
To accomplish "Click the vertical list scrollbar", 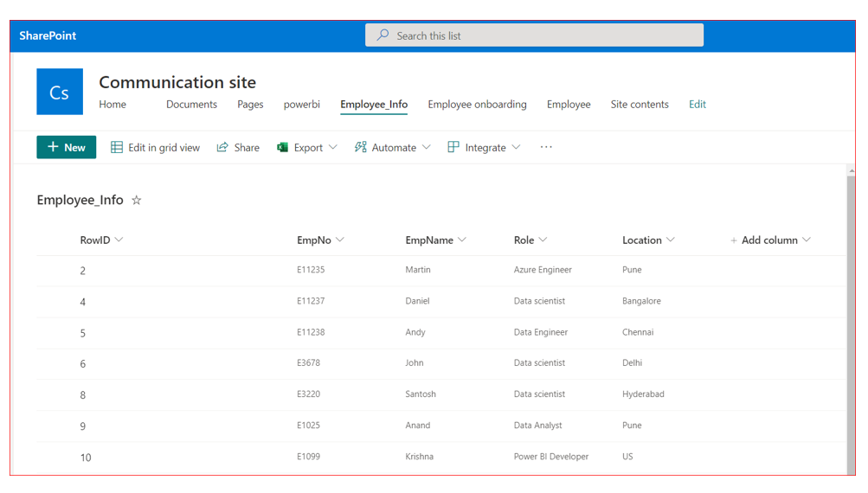I will point(851,323).
